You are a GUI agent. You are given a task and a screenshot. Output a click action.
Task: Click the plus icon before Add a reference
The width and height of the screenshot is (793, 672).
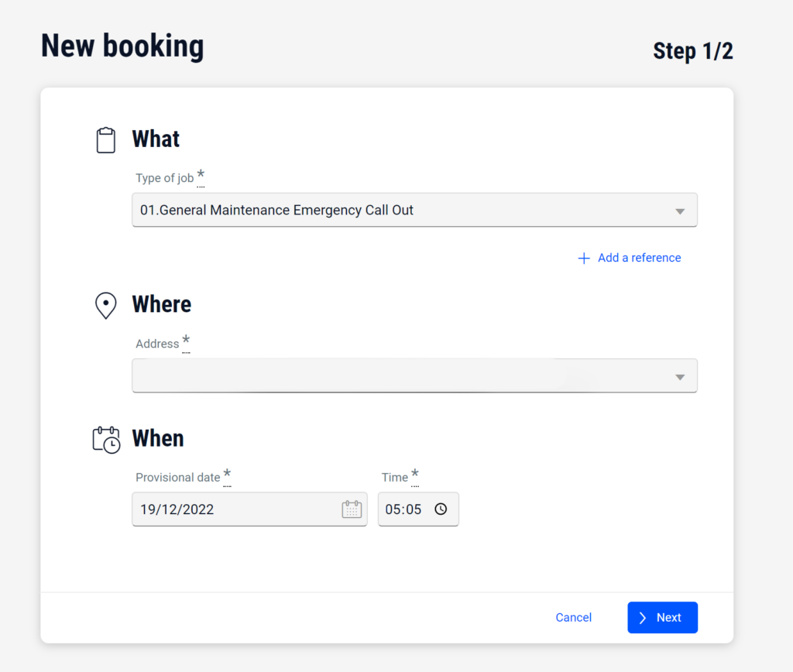[x=584, y=258]
